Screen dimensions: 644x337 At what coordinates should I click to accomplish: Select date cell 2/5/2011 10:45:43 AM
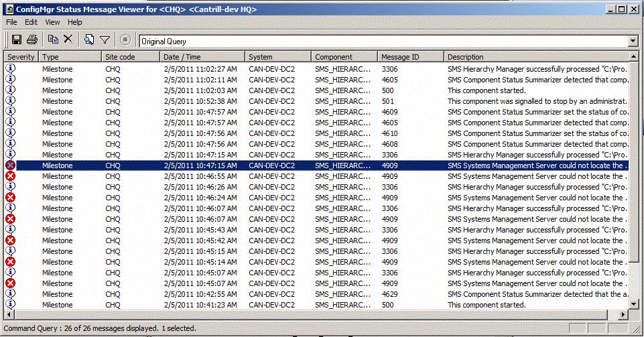200,229
